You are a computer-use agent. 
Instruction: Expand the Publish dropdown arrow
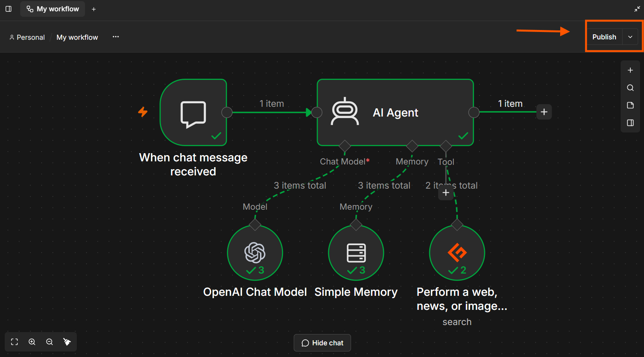click(630, 37)
